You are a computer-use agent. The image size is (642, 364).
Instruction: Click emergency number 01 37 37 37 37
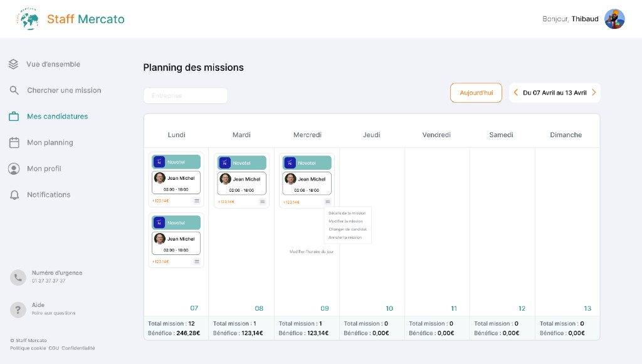tap(49, 281)
